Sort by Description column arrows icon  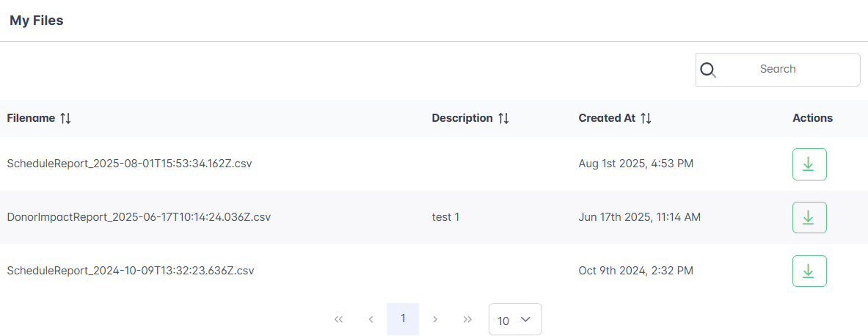pyautogui.click(x=503, y=118)
